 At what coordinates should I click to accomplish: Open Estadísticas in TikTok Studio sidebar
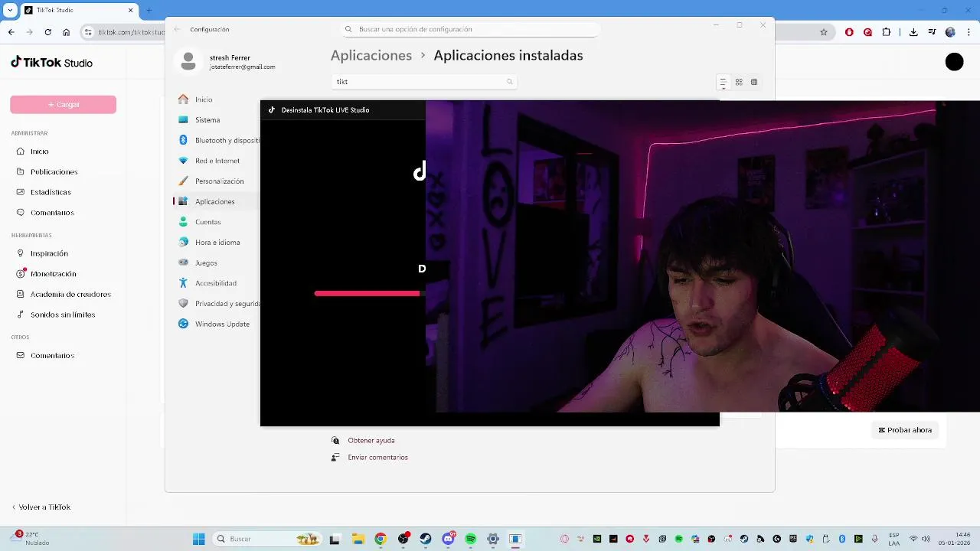coord(51,192)
